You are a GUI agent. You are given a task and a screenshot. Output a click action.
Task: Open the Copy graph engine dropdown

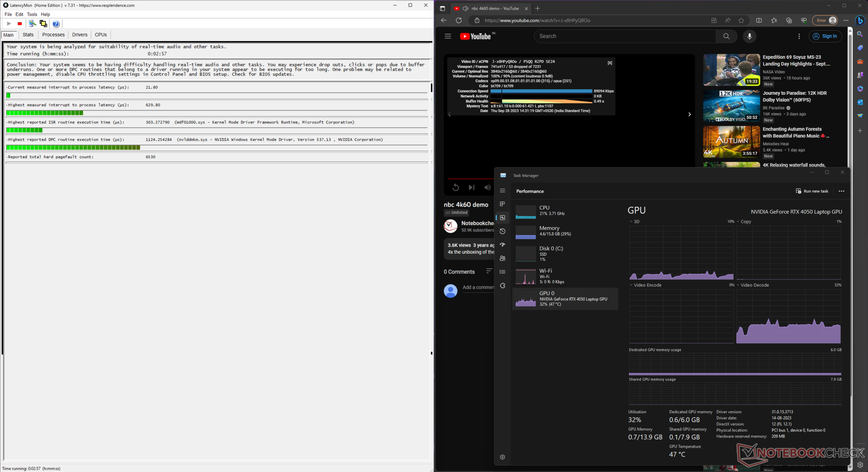pyautogui.click(x=738, y=222)
